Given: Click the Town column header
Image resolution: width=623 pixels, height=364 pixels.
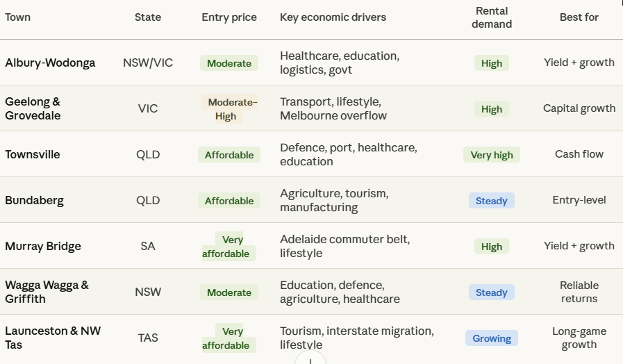Looking at the screenshot, I should [18, 17].
